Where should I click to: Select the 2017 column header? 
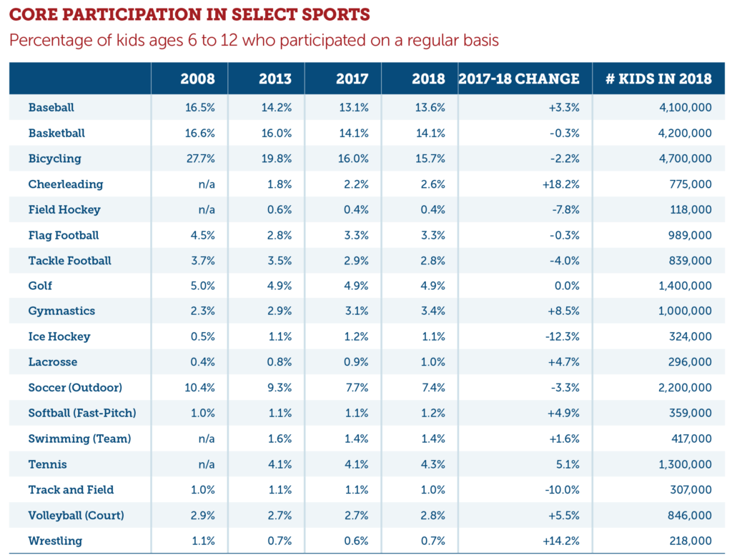[352, 79]
